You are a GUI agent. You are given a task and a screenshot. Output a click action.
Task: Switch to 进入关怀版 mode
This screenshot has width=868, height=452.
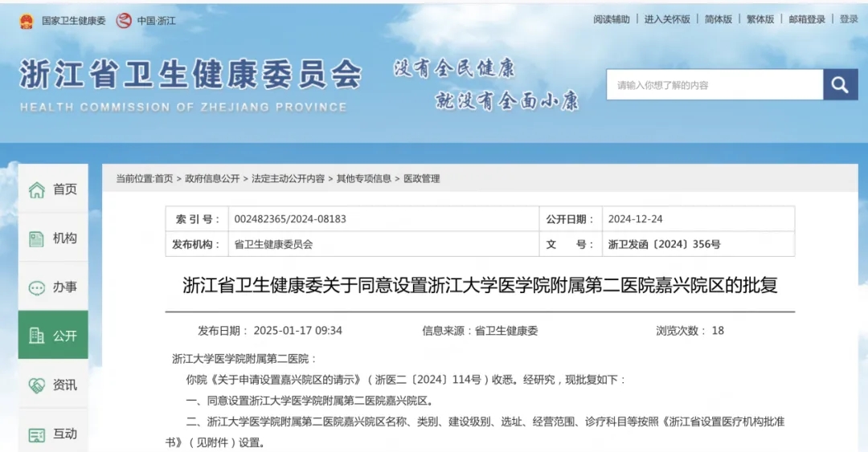(667, 19)
